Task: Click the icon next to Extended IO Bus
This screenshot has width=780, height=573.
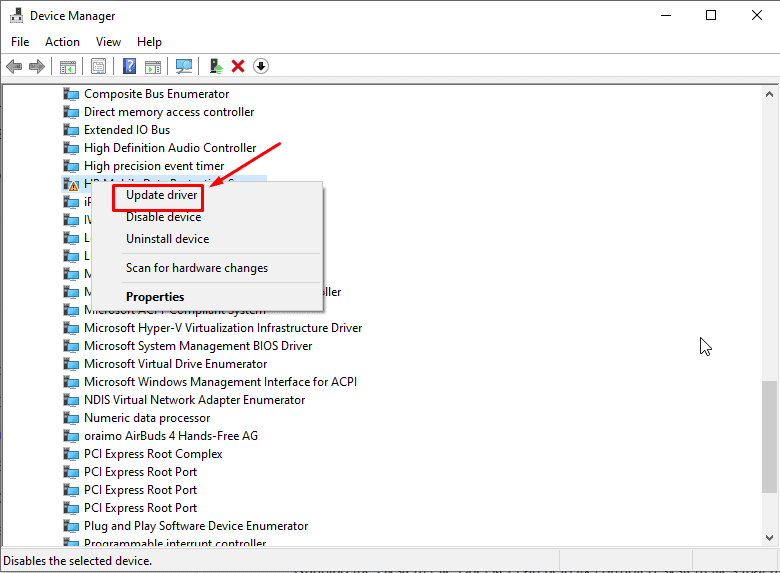Action: coord(71,130)
